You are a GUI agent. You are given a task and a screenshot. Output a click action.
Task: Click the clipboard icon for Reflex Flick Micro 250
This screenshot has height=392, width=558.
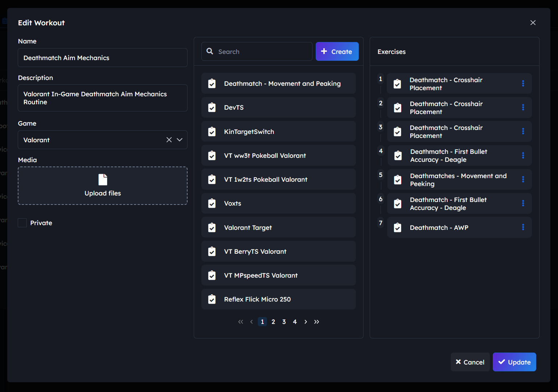click(x=212, y=299)
